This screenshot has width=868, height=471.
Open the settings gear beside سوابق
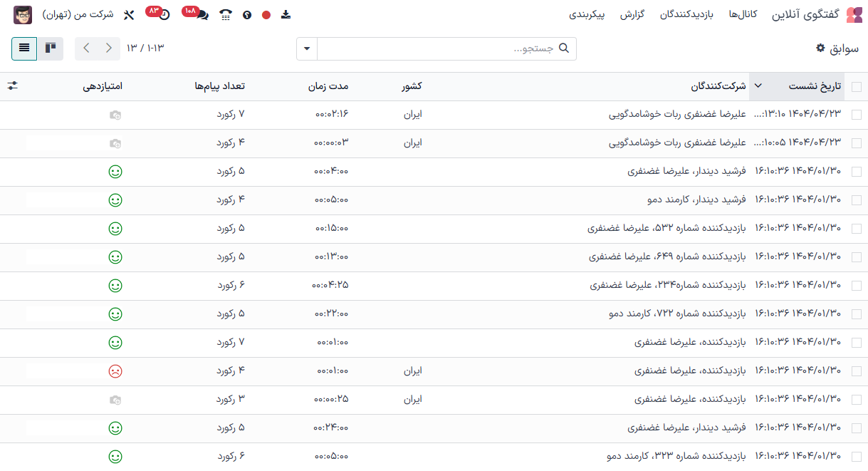coord(820,48)
